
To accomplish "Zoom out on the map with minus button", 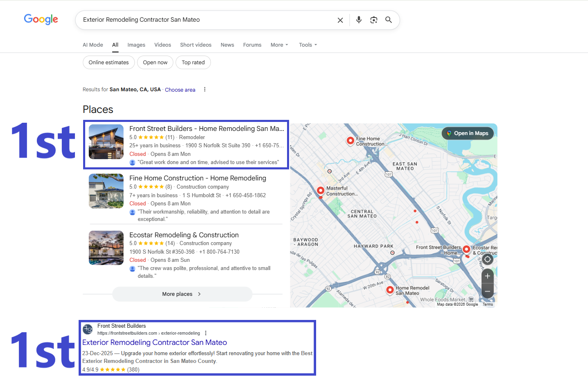I will [487, 291].
